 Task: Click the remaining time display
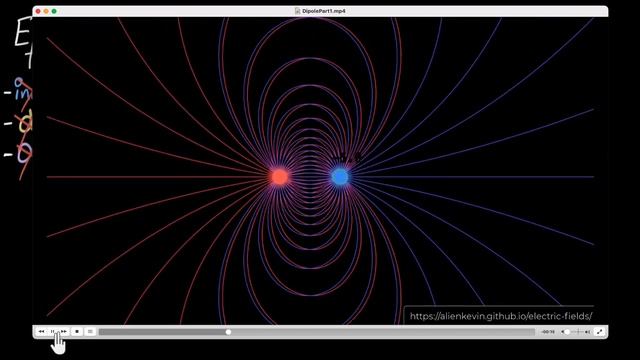click(548, 332)
